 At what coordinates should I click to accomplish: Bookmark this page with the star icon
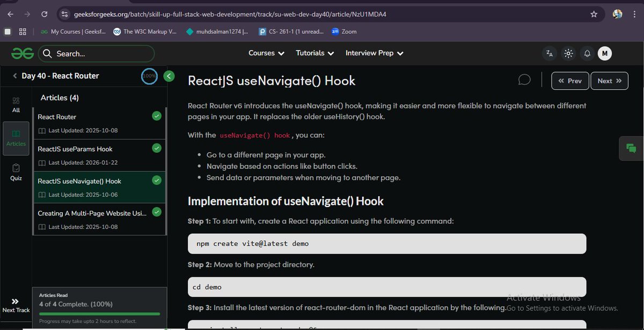pyautogui.click(x=594, y=14)
